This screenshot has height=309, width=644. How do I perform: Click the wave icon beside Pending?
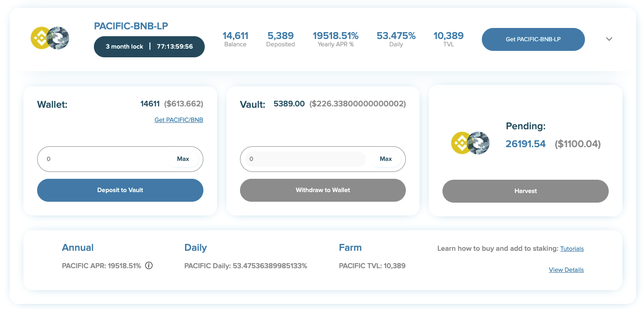click(479, 143)
